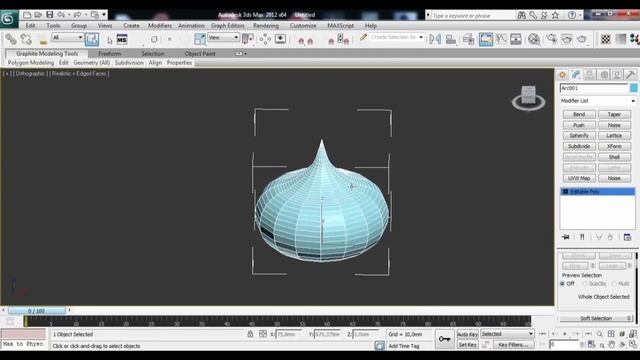
Task: Switch to the Object Paint ribbon tab
Action: click(x=200, y=53)
